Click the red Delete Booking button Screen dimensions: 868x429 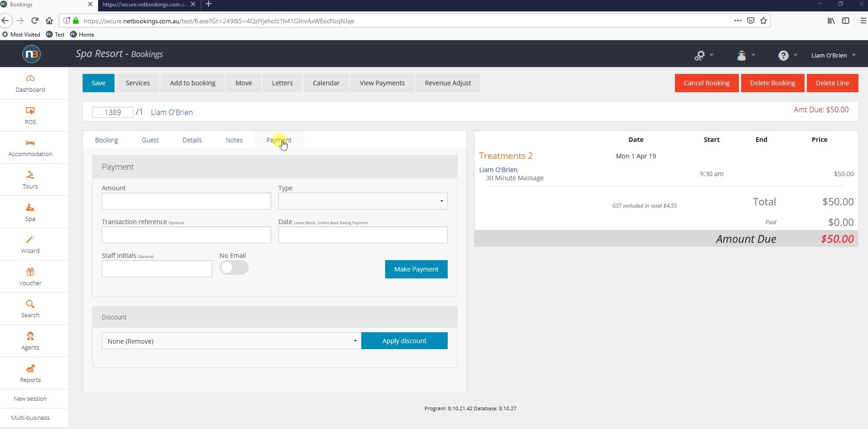point(773,83)
